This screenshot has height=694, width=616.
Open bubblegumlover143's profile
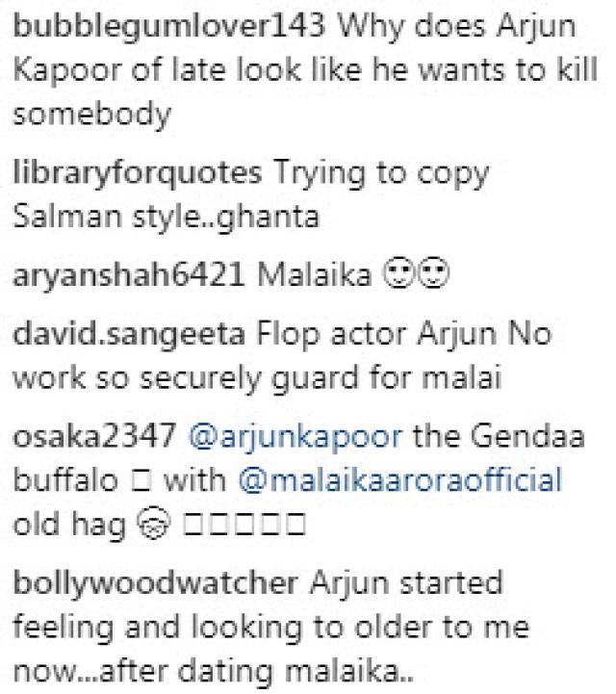(169, 28)
